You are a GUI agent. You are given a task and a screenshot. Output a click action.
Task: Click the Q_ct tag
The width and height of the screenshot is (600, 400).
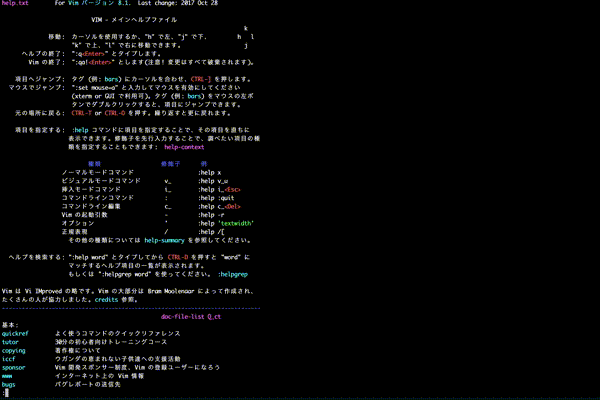tap(214, 317)
